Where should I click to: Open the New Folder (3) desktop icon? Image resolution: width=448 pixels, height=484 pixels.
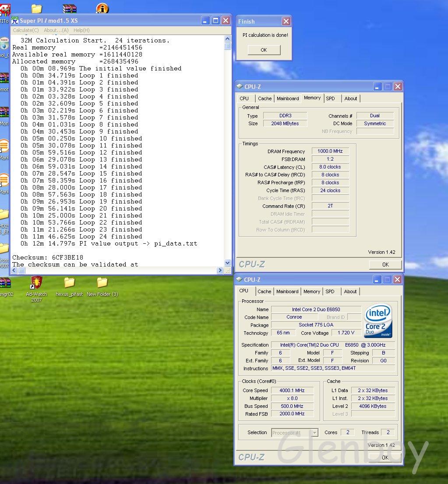102,282
